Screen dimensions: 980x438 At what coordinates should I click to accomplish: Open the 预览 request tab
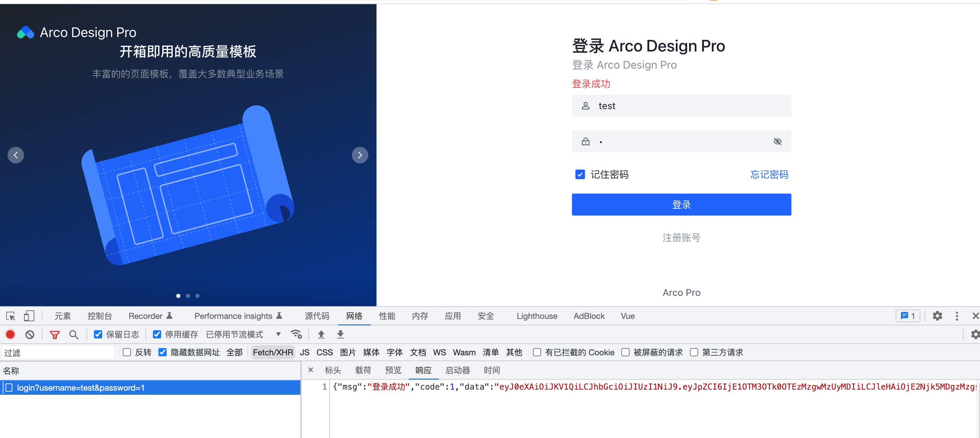393,370
